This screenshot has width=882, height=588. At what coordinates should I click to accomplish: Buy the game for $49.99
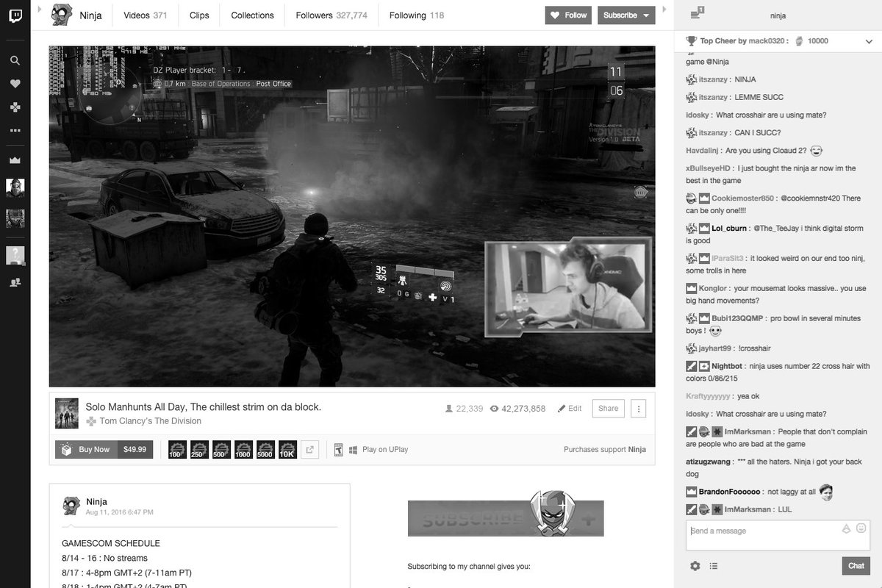(104, 449)
